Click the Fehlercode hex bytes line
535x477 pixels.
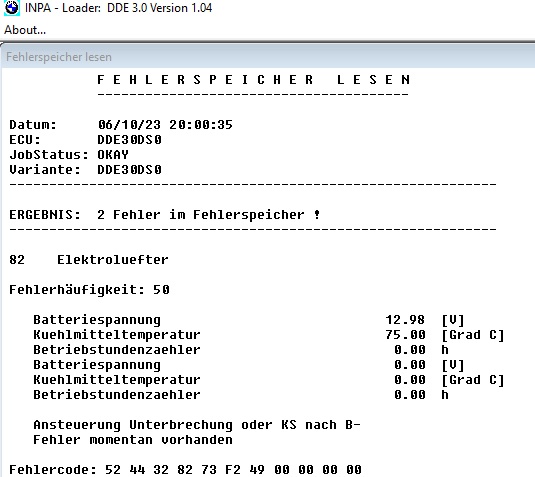click(x=185, y=470)
